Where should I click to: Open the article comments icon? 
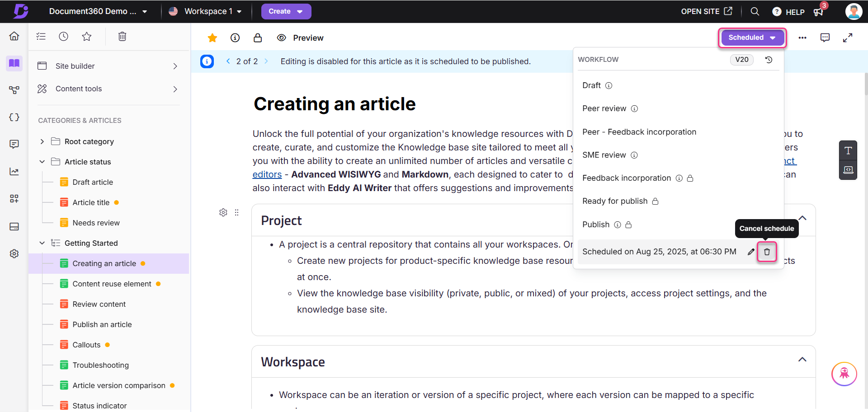click(825, 38)
